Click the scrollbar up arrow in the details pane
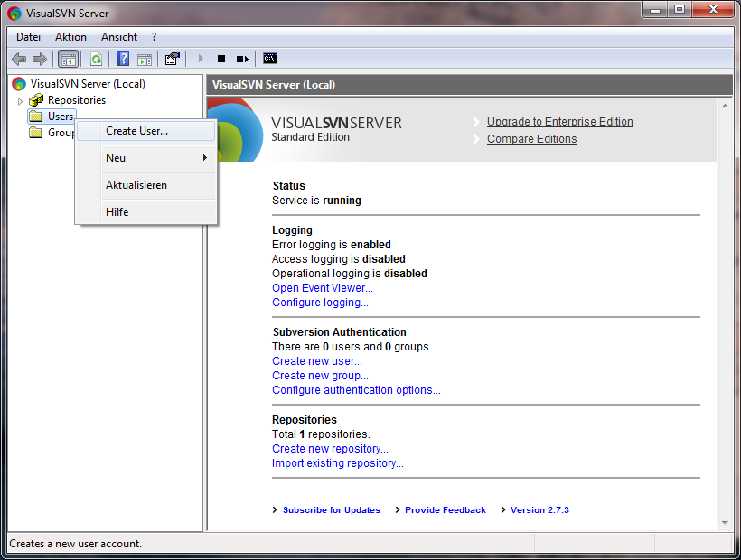The width and height of the screenshot is (741, 560). pyautogui.click(x=725, y=106)
